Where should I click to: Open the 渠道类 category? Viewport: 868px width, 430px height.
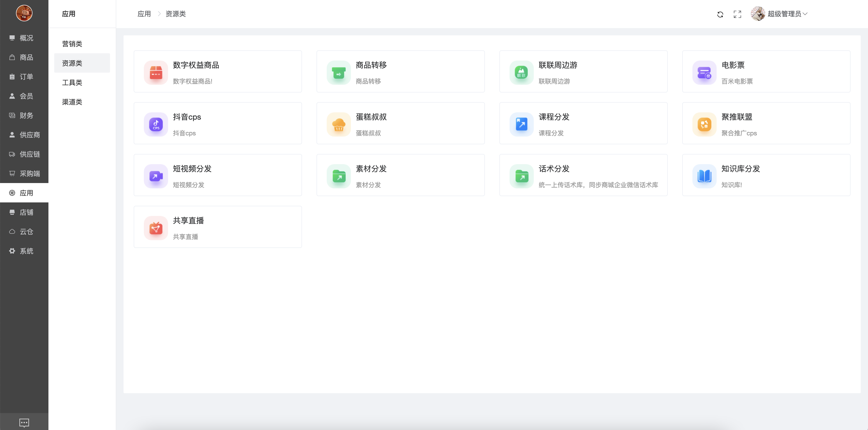point(72,102)
